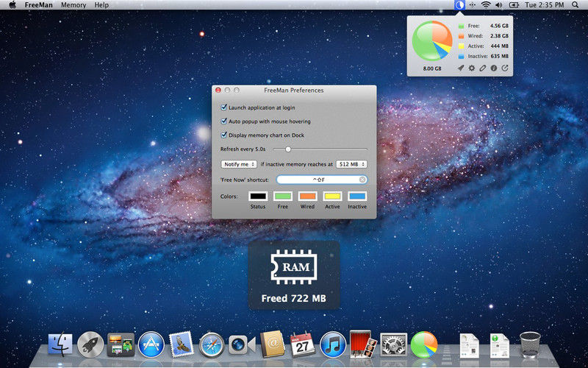This screenshot has height=368, width=588.
Task: Click the Refresh every 5.0s label
Action: pyautogui.click(x=243, y=149)
